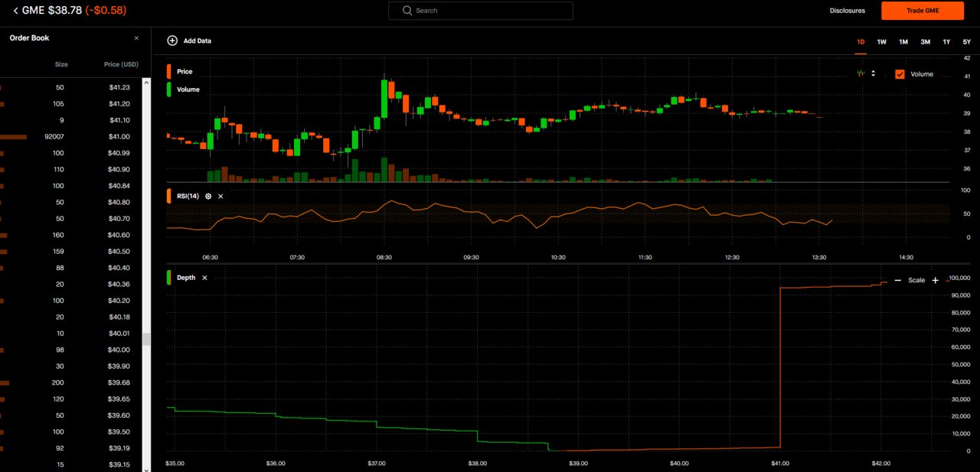
Task: Click the GME $38.78 ticker header
Action: pos(52,11)
